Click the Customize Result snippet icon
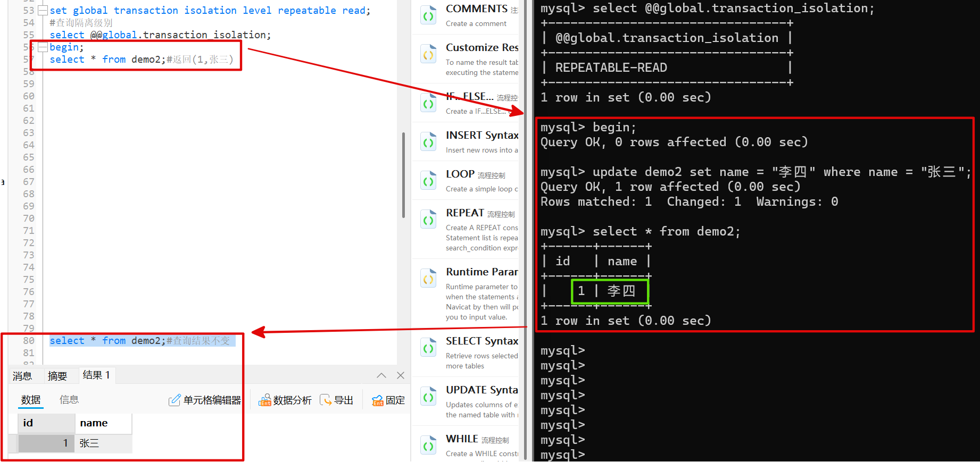The image size is (980, 462). click(x=428, y=55)
